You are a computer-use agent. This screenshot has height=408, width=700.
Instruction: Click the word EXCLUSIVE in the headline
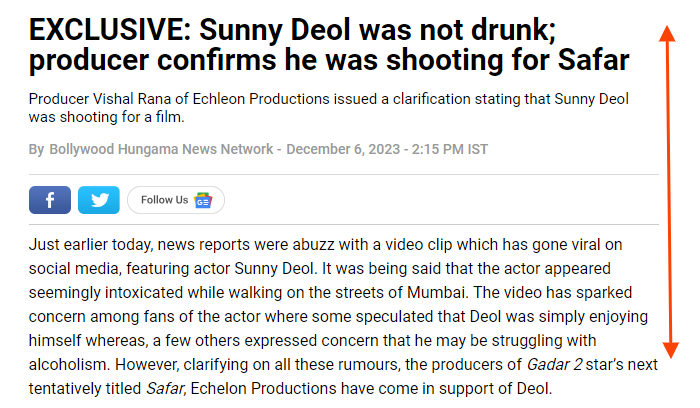point(110,30)
